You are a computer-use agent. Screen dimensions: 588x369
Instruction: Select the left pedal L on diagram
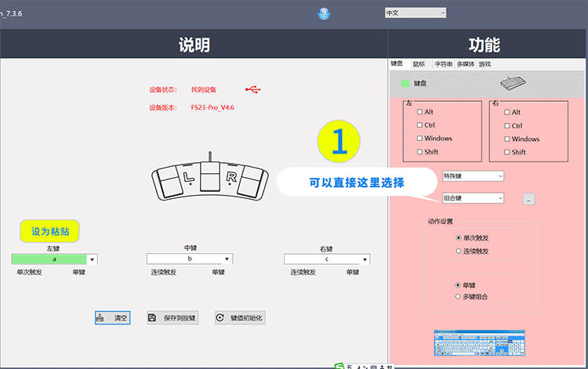point(176,179)
